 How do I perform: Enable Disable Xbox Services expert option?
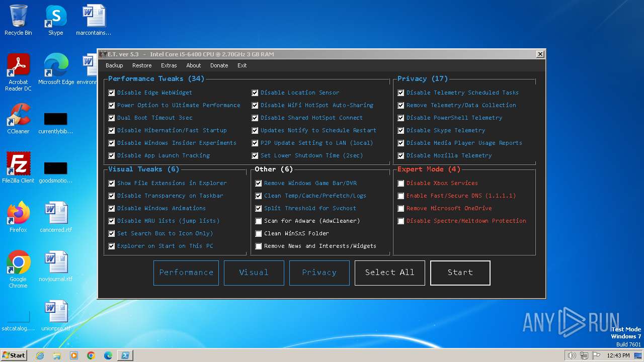401,183
